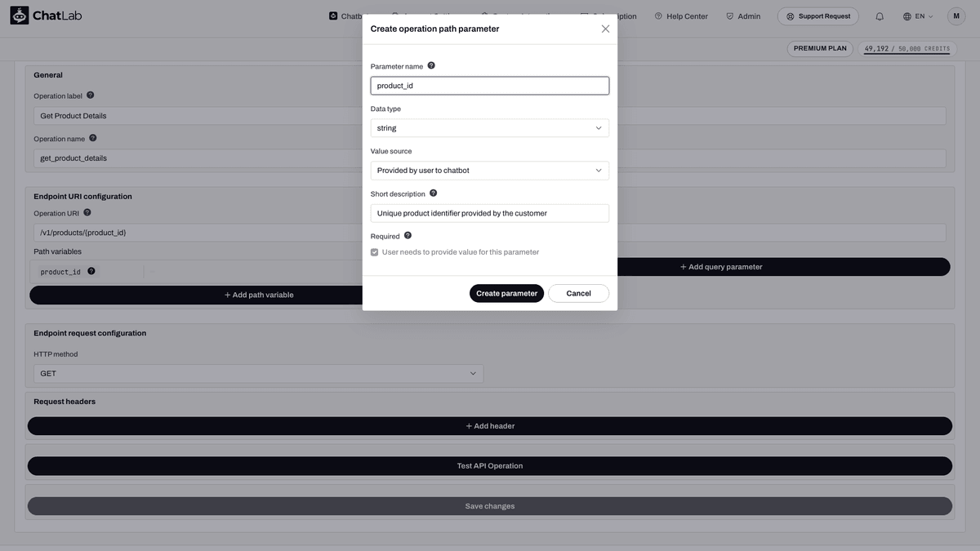Close the Create operation path parameter dialog

pyautogui.click(x=605, y=29)
